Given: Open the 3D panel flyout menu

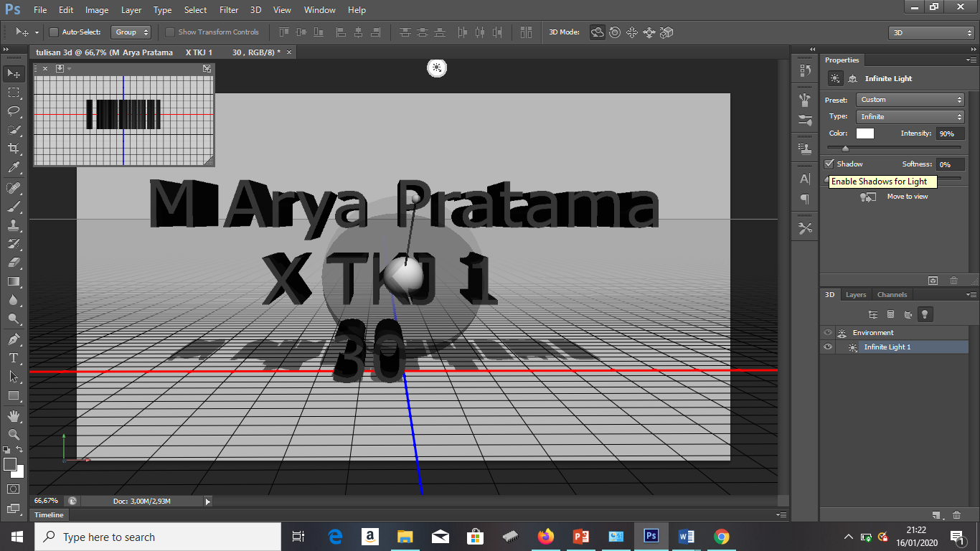Looking at the screenshot, I should point(974,294).
